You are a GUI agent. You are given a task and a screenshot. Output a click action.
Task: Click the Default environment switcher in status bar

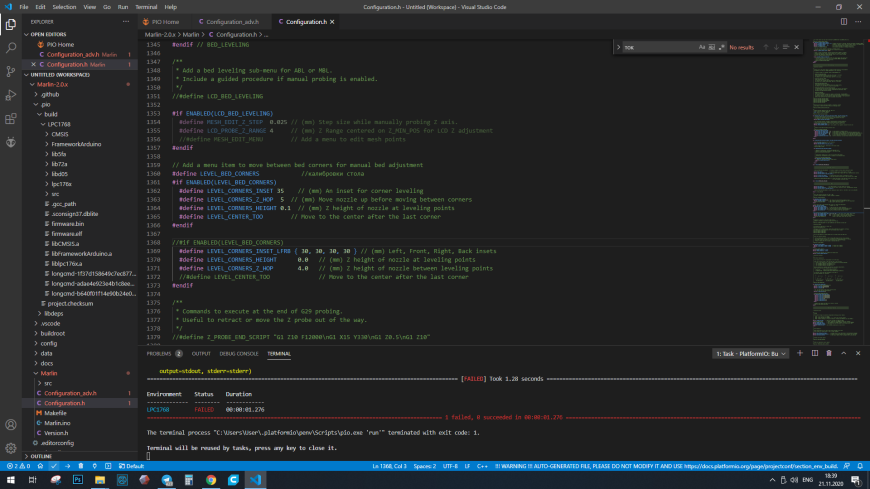131,466
